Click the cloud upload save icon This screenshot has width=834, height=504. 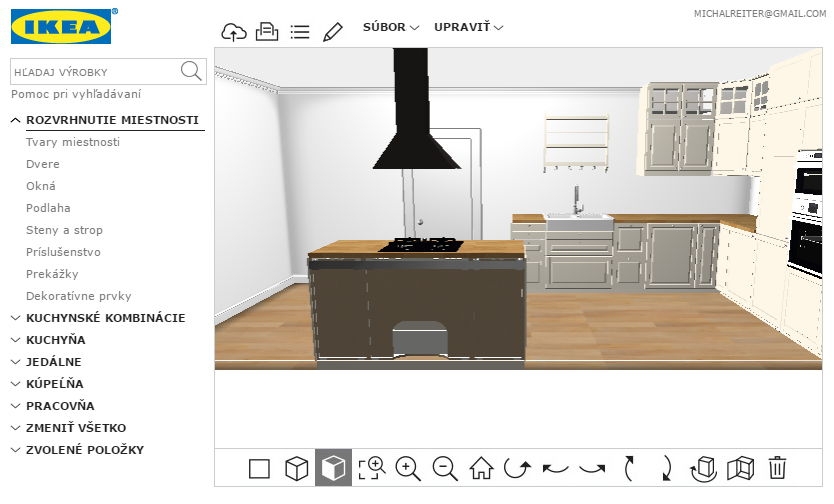[x=233, y=31]
